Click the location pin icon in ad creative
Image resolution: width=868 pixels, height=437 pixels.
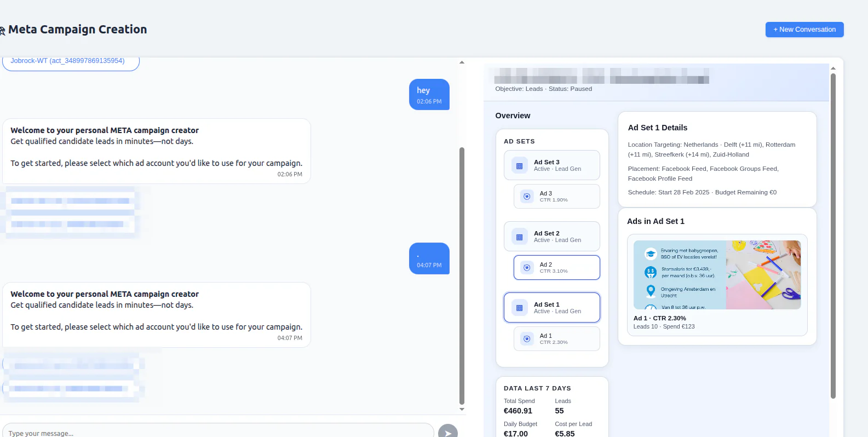[x=651, y=291]
